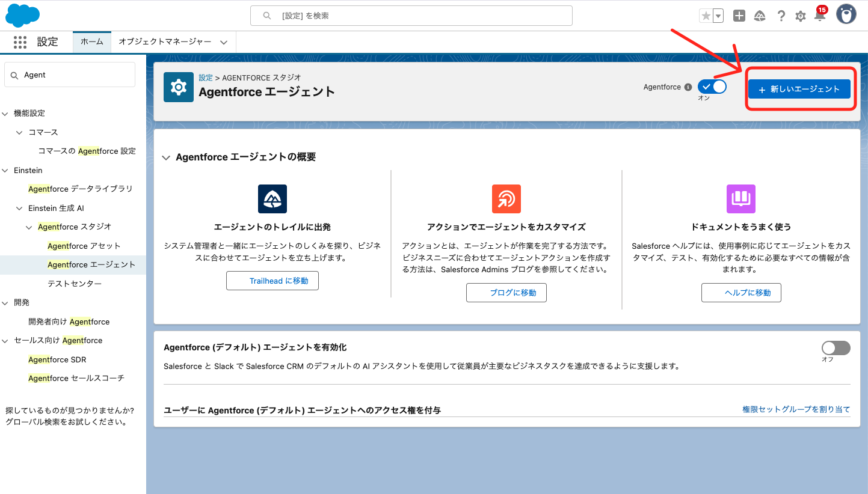Open テストセンター in sidebar
Screen dimensions: 868x494
[75, 284]
